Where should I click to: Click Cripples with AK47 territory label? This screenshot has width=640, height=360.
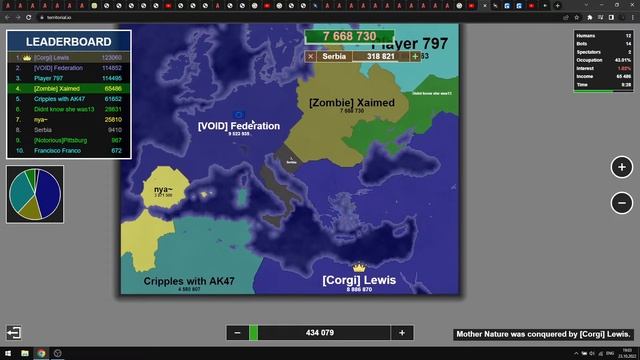coord(189,281)
